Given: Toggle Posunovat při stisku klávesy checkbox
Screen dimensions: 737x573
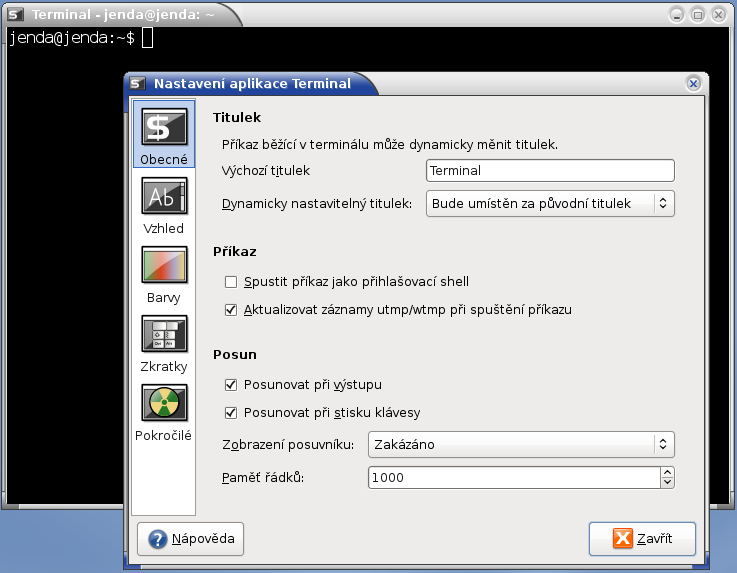Looking at the screenshot, I should (231, 413).
